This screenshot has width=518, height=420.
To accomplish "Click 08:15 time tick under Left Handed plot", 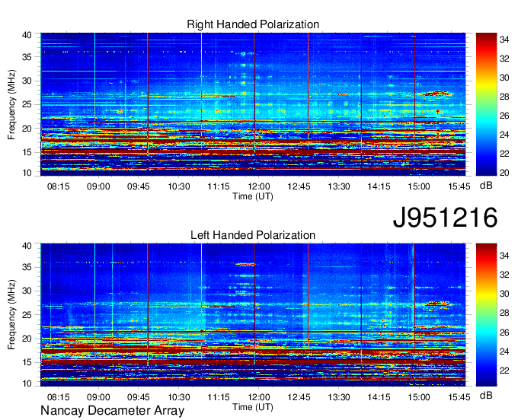I will point(59,397).
